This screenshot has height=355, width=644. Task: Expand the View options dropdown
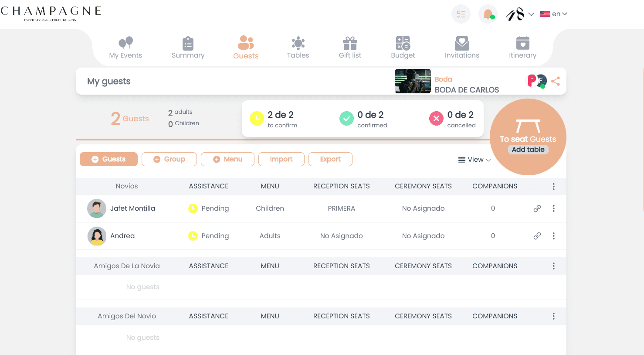474,160
